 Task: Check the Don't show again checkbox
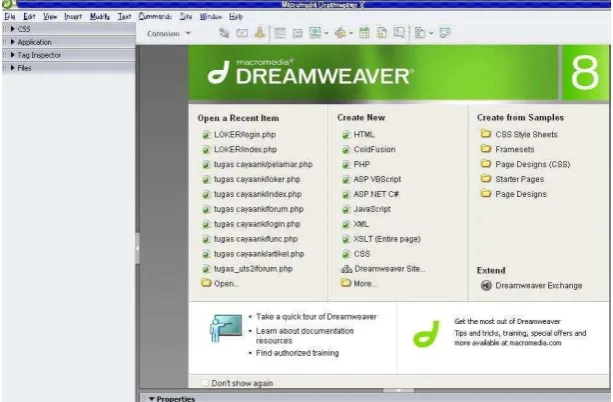pos(204,383)
